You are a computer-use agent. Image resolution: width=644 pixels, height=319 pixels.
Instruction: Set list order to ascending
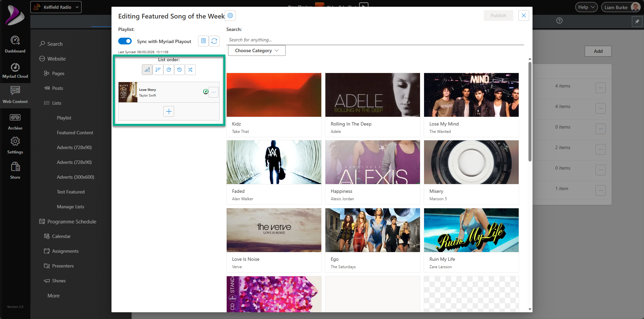(147, 70)
